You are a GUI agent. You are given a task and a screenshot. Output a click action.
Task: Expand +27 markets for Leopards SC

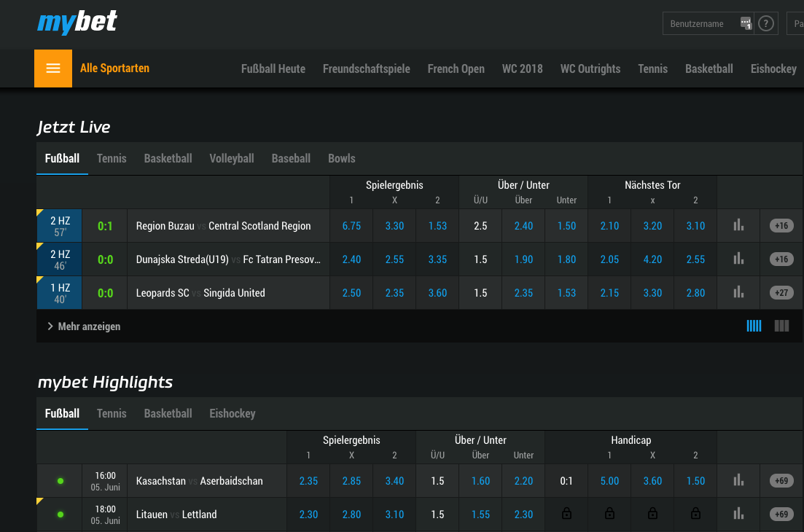[781, 293]
